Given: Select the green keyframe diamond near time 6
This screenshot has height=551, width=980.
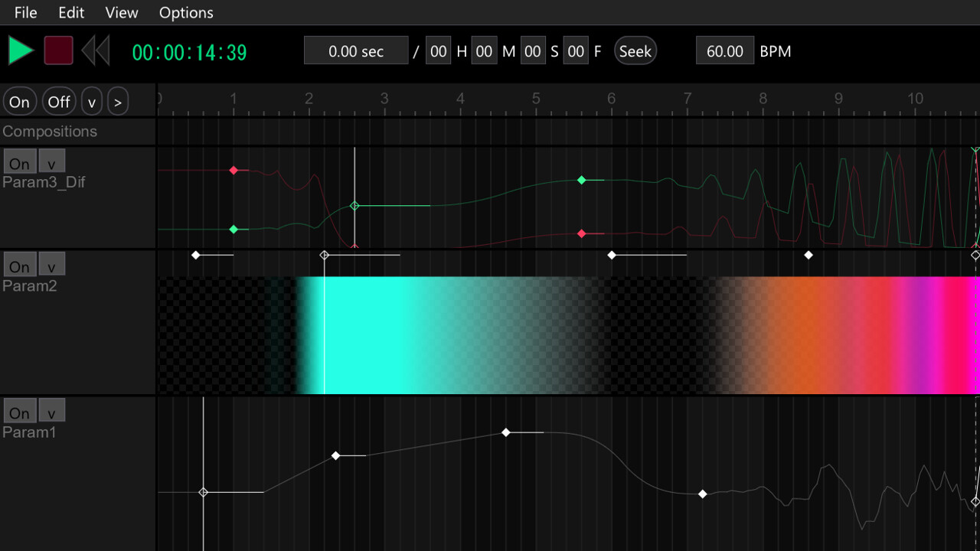Looking at the screenshot, I should point(582,180).
